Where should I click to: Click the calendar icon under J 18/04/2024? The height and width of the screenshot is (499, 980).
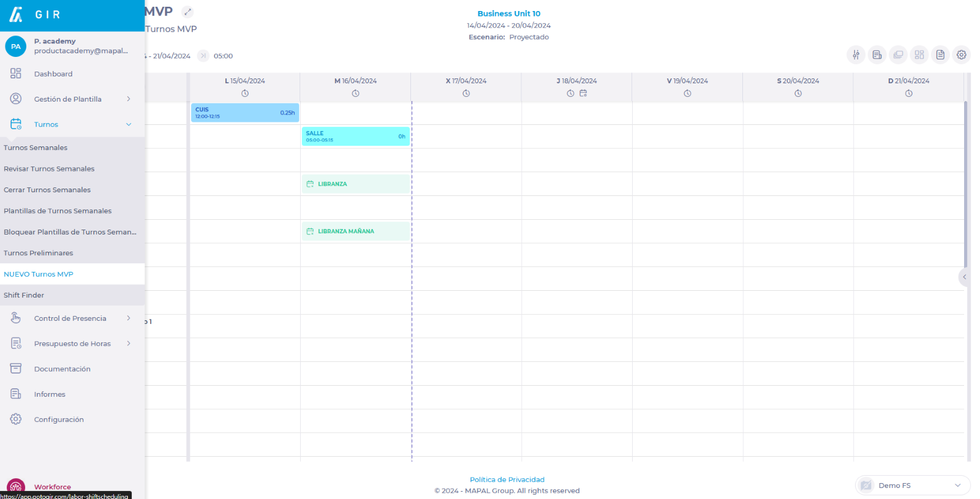click(x=583, y=94)
